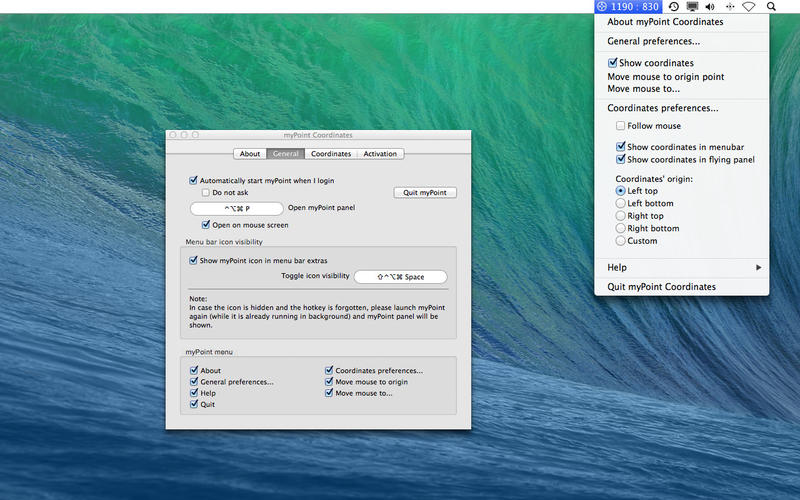Screen dimensions: 800x500
Task: Open the Time Machine menu bar icon
Action: click(673, 7)
